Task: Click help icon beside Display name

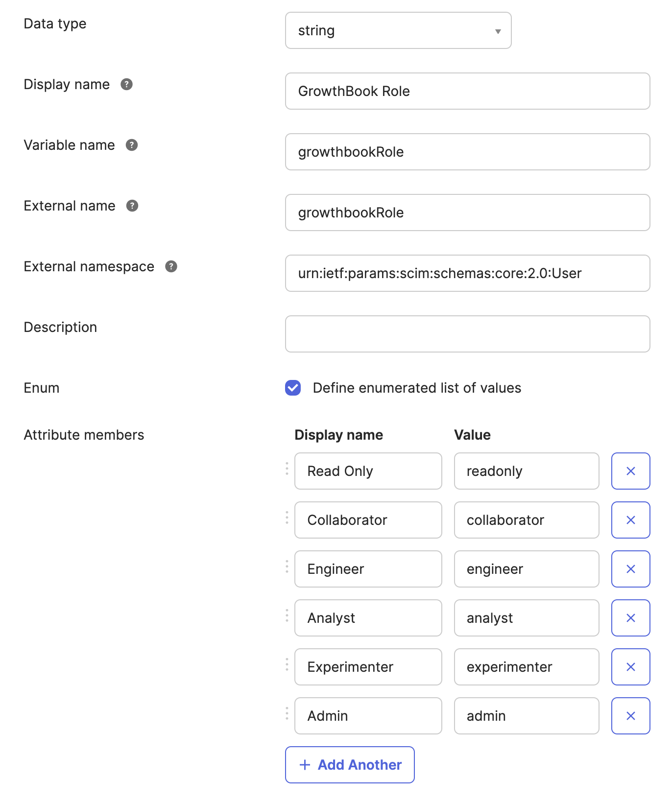Action: click(126, 84)
